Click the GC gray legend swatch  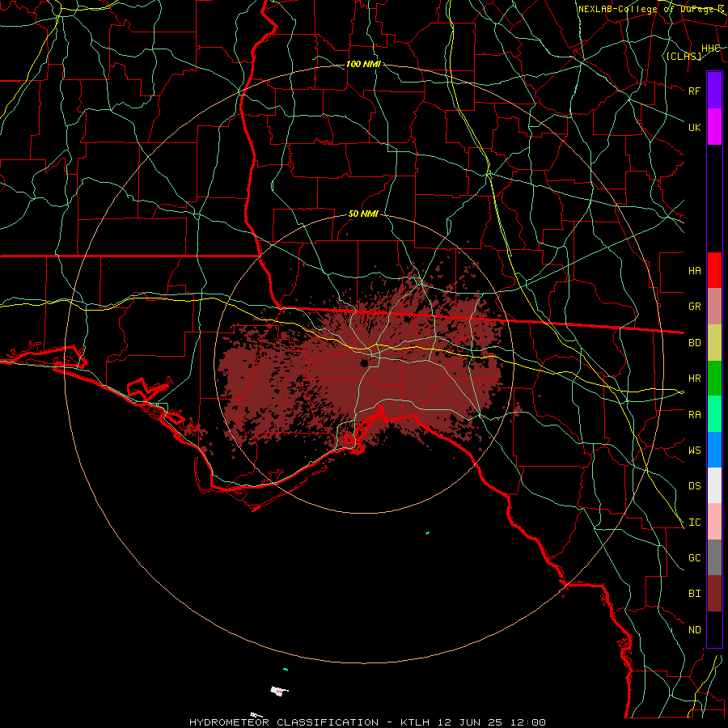[x=714, y=557]
